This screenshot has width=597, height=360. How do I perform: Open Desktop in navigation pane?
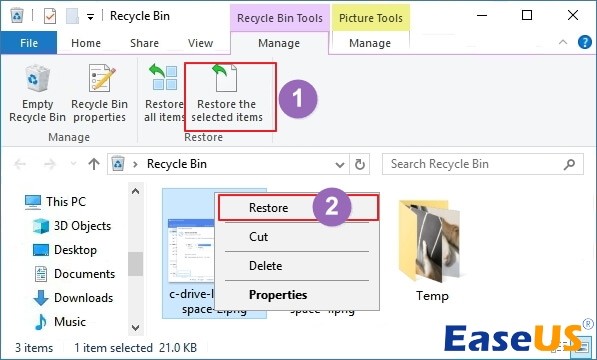[x=65, y=250]
